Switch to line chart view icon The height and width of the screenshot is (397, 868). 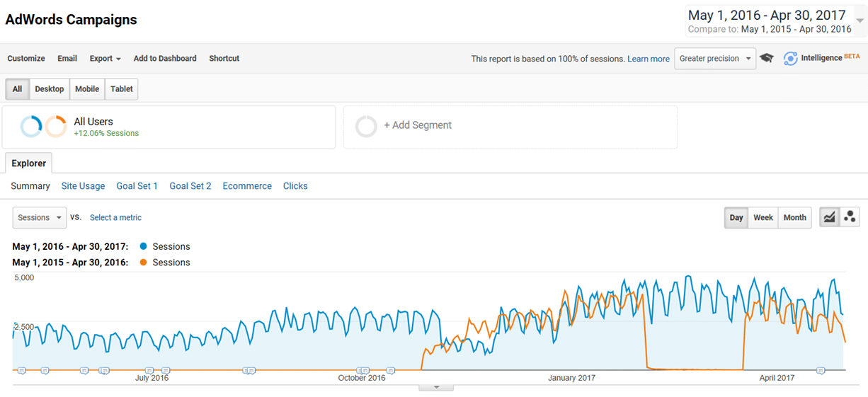(829, 217)
